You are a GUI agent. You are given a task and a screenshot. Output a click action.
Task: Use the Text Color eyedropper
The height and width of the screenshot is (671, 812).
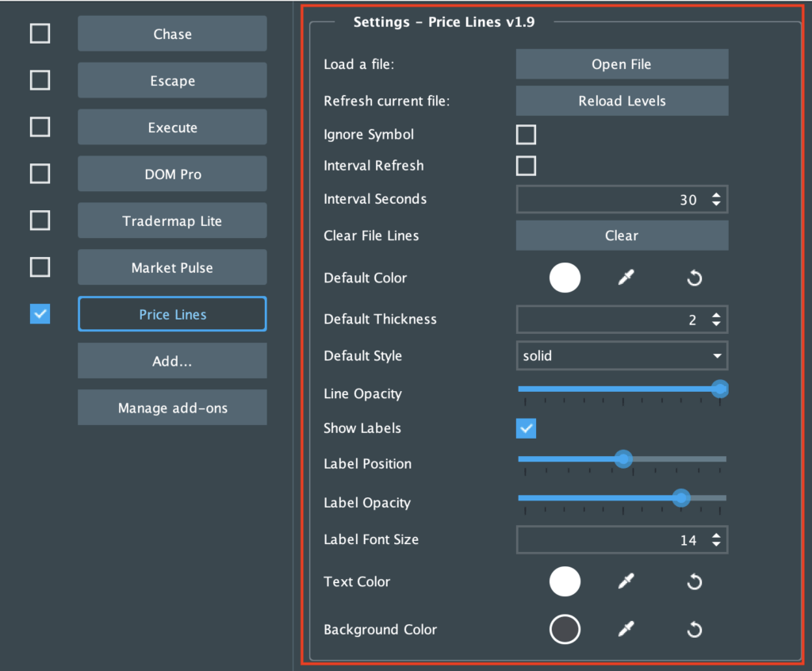point(626,581)
